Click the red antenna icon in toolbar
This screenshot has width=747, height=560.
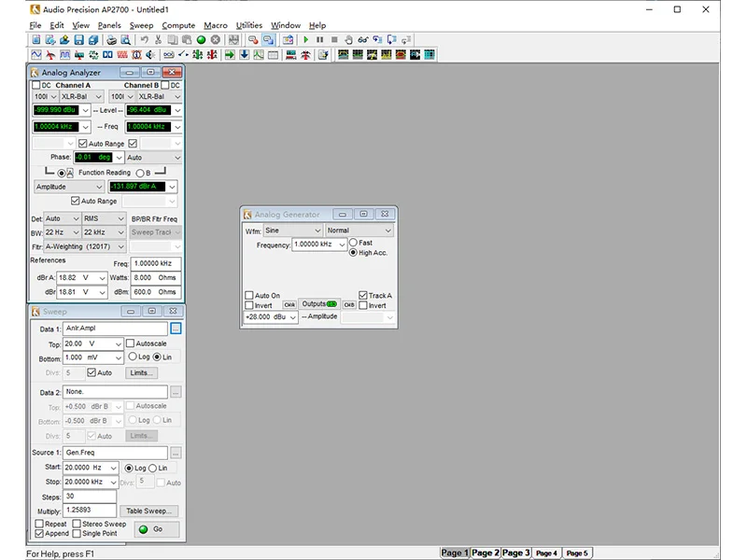point(305,55)
